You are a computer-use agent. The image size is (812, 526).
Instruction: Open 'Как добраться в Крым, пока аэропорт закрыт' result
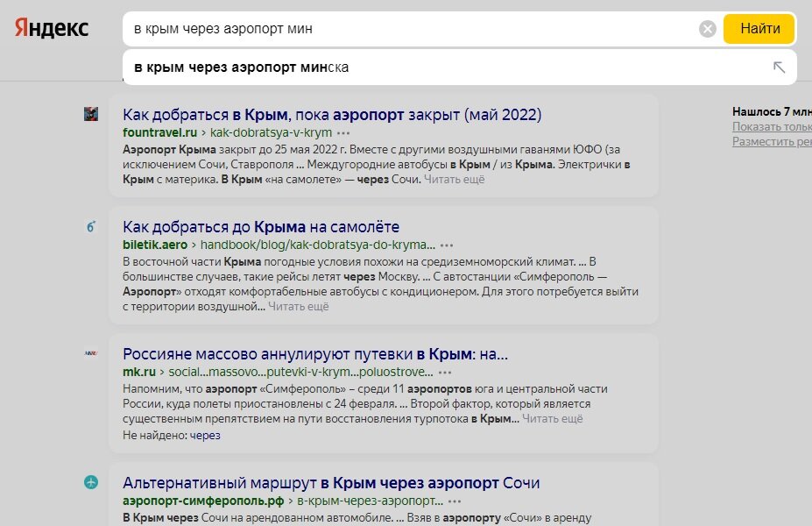point(332,115)
